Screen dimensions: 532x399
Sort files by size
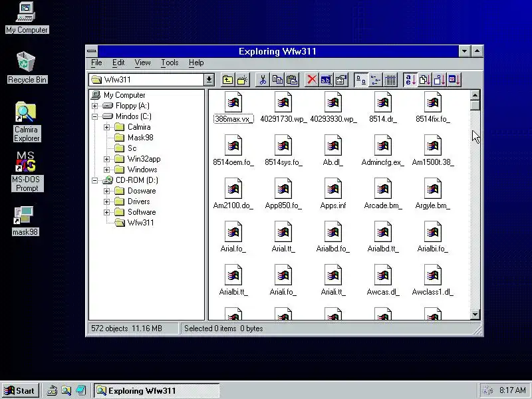tap(440, 80)
